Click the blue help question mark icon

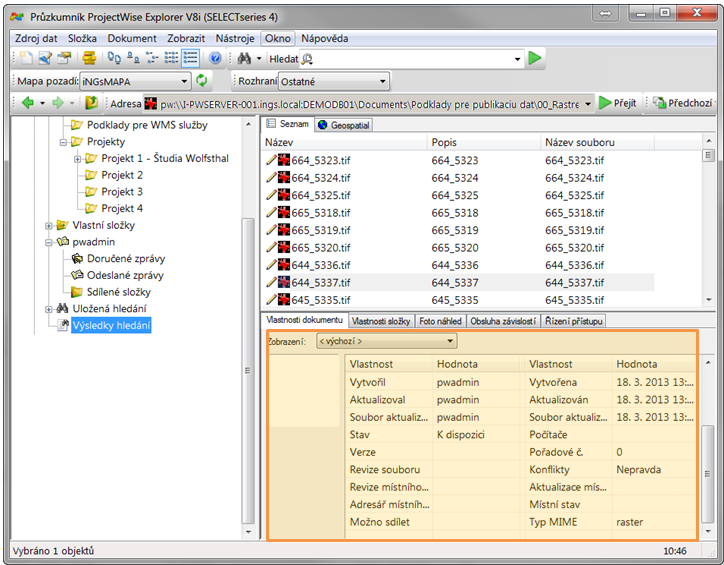(x=215, y=59)
